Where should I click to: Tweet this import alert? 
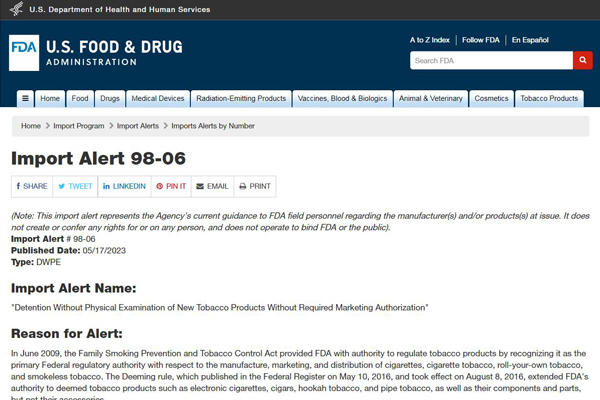[x=75, y=186]
